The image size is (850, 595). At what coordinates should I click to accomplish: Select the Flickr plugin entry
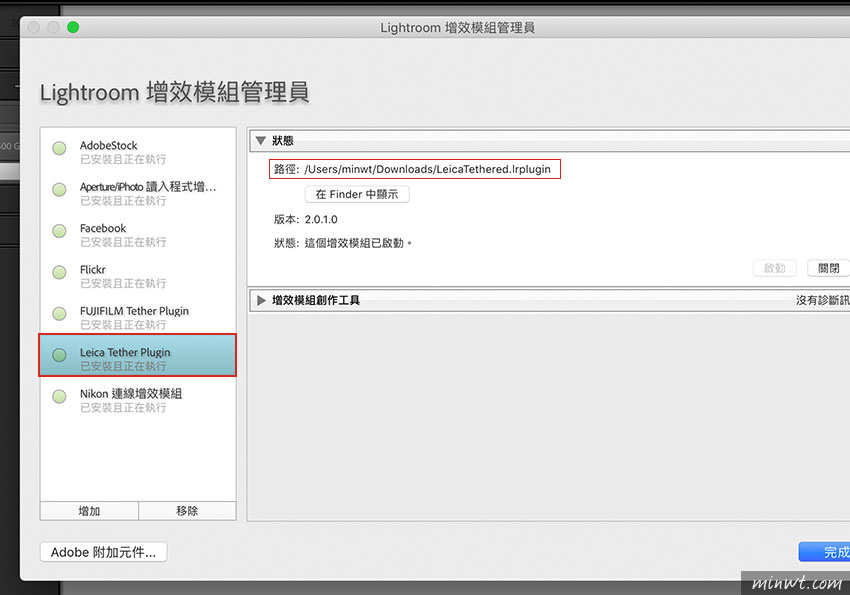[x=138, y=276]
